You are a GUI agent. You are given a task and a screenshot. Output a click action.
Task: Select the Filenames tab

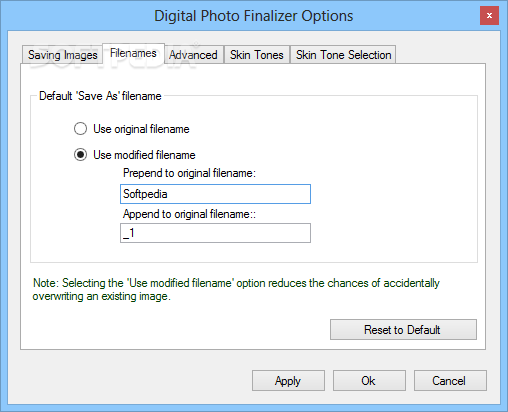coord(133,53)
